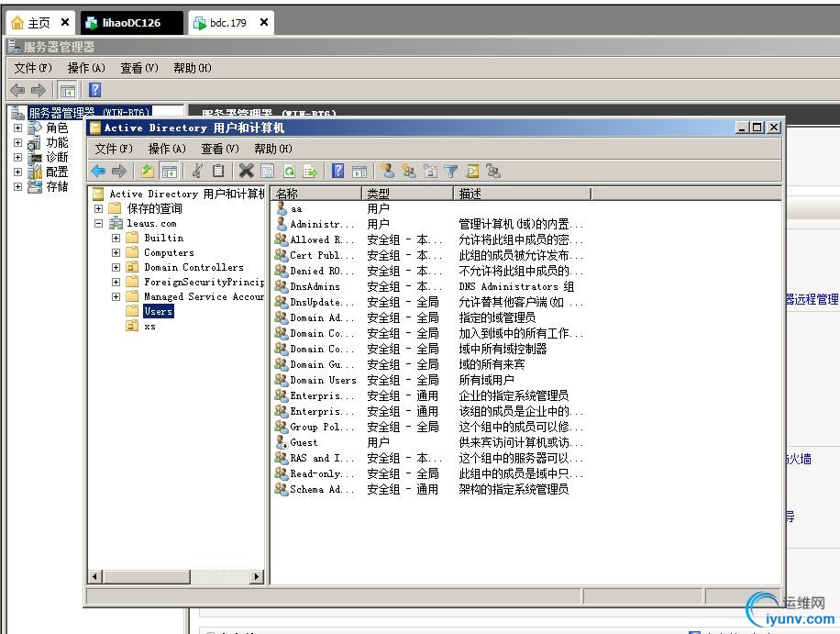Click the Export List toolbar icon
The height and width of the screenshot is (634, 840).
pyautogui.click(x=310, y=171)
